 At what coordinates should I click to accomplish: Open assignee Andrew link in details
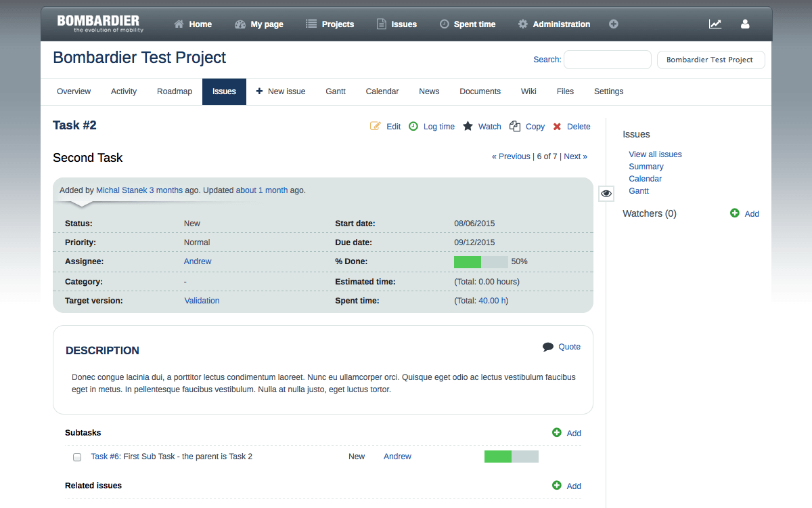[x=198, y=261]
